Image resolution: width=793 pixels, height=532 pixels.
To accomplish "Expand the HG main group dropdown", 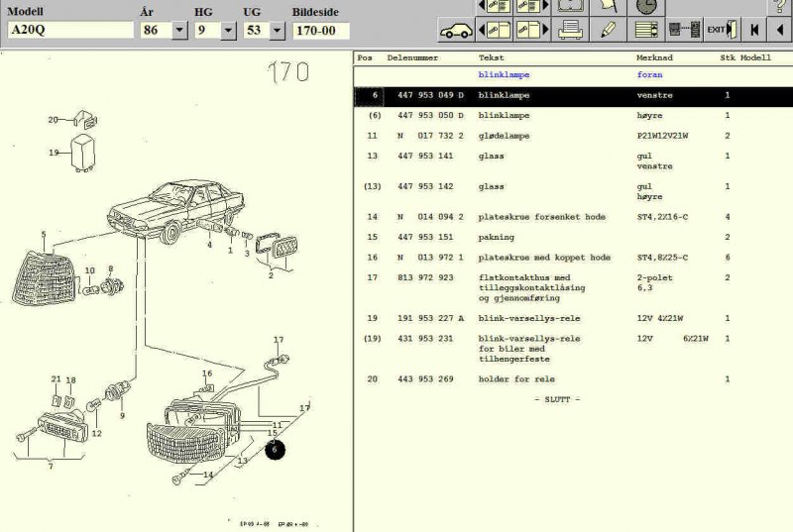I will pos(229,31).
